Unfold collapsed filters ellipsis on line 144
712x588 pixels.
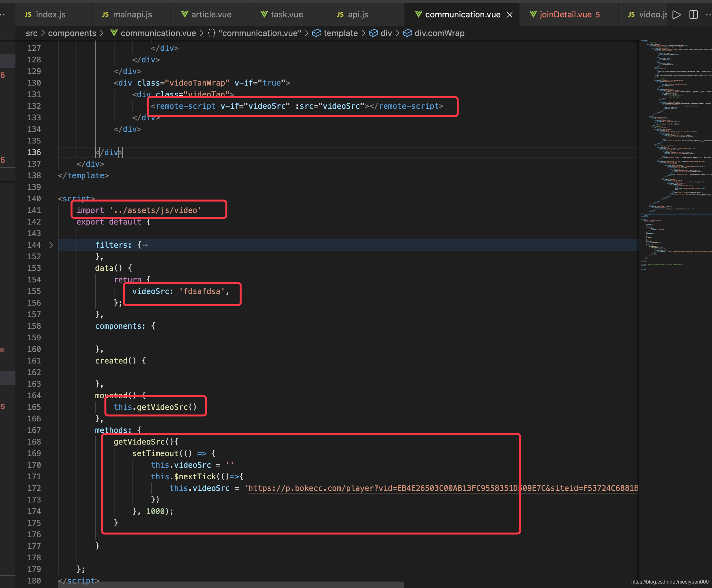click(x=145, y=245)
